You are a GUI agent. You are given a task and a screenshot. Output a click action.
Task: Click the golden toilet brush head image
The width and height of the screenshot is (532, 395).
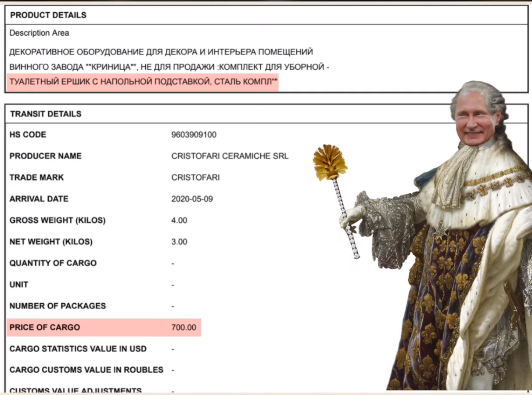[x=330, y=162]
